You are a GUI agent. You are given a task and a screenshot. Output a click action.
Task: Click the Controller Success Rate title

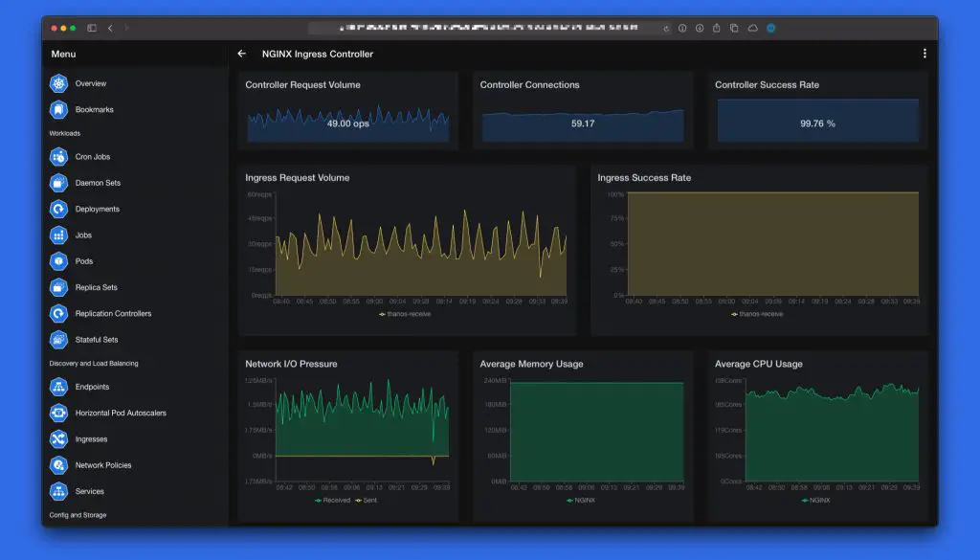point(767,85)
